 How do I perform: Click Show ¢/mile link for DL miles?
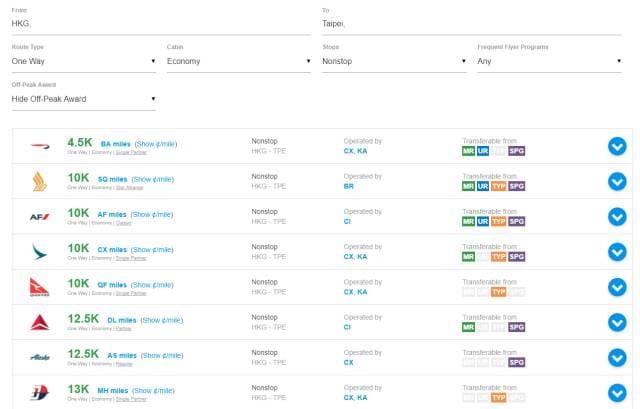pyautogui.click(x=163, y=320)
